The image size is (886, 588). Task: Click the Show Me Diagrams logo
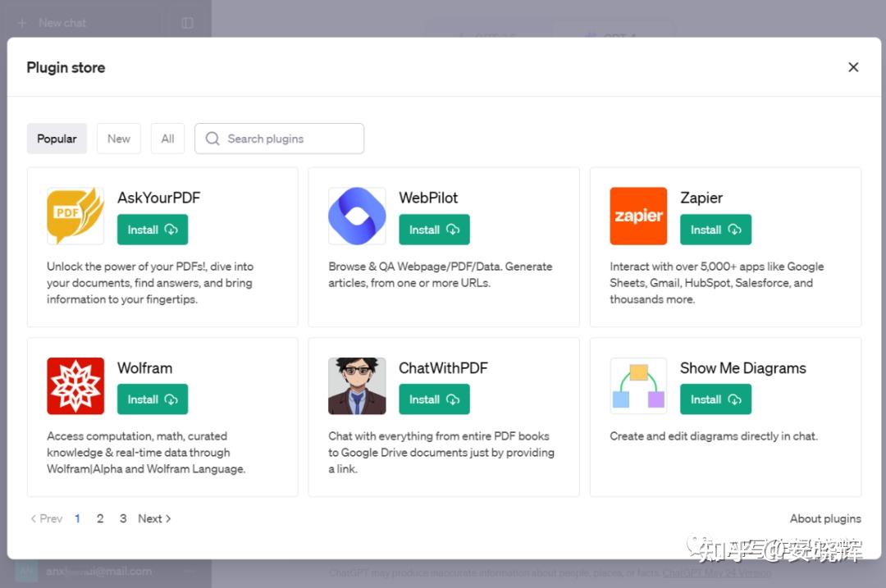point(638,385)
